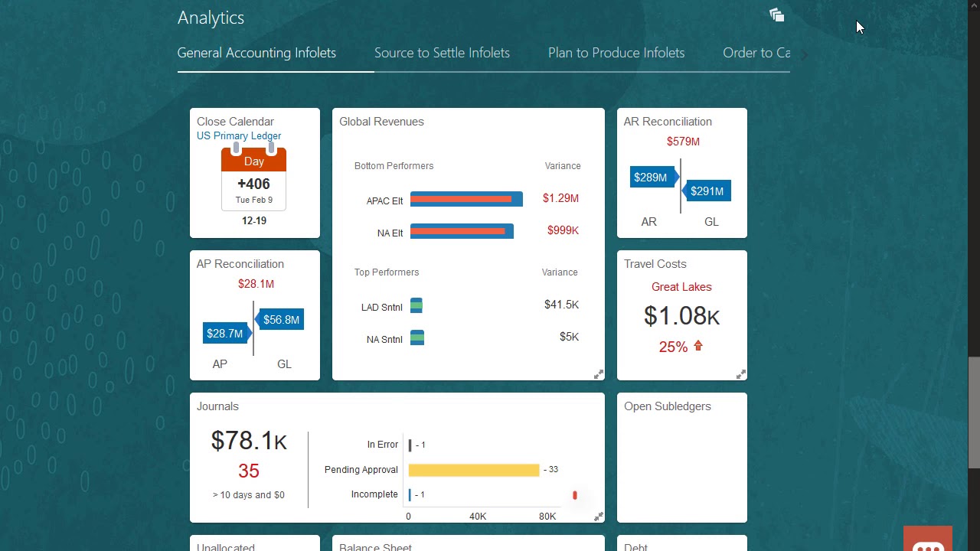Click the Unallocated infolet title

click(x=226, y=546)
